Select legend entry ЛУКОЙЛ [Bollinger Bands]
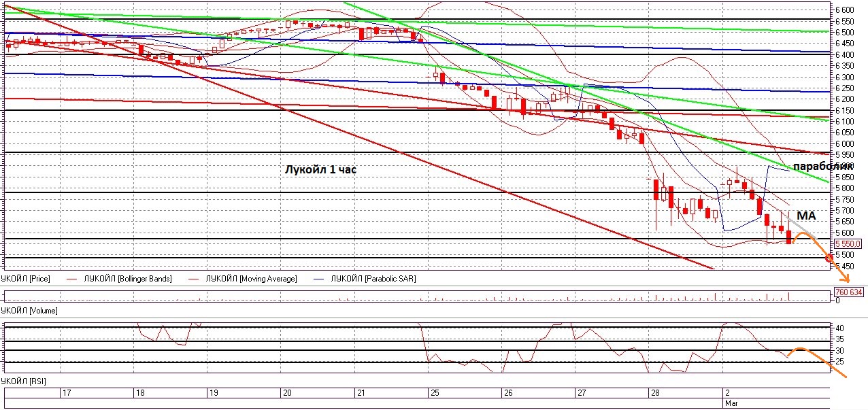Screen dimensions: 868x410 [127, 279]
